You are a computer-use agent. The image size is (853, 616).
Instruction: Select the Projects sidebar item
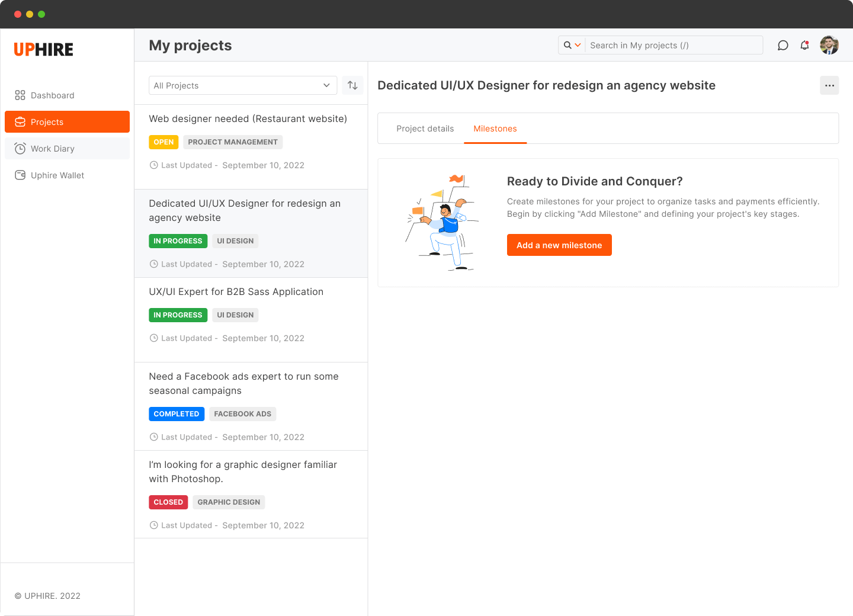[x=67, y=122]
